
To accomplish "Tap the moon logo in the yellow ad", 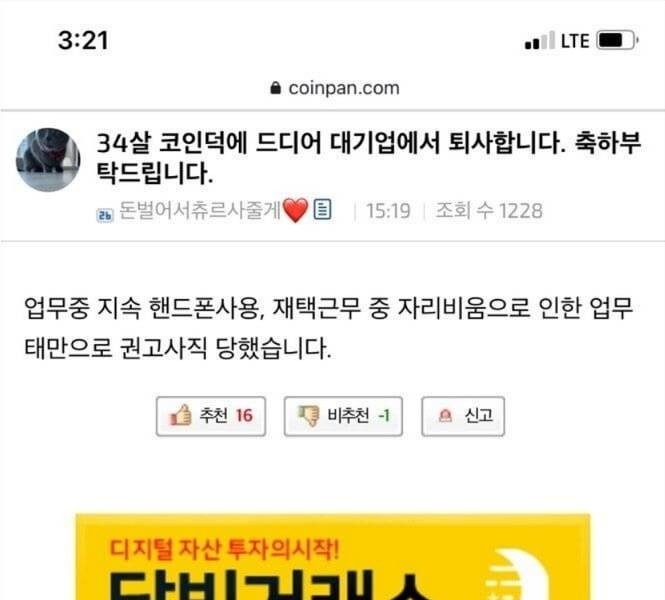I will pos(517,575).
